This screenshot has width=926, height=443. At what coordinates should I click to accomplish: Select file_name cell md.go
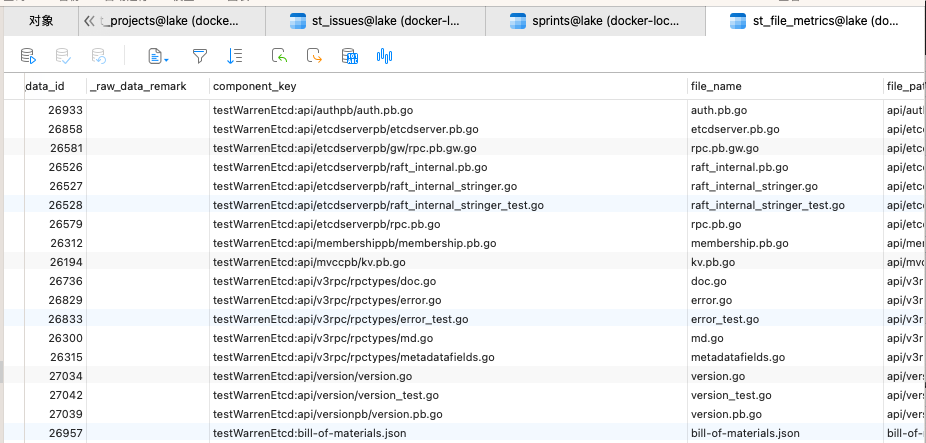(x=785, y=338)
